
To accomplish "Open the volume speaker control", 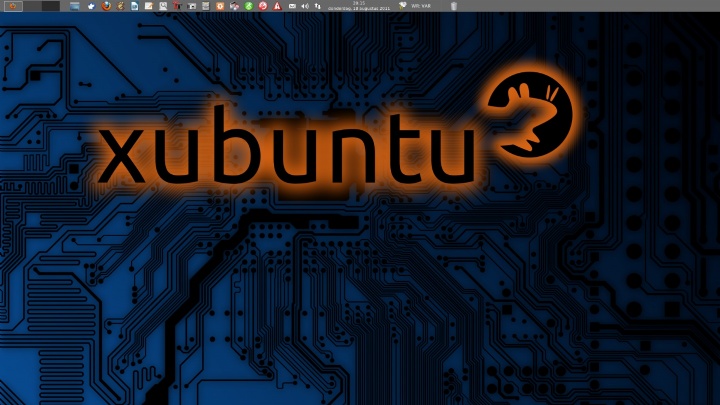I will (305, 6).
